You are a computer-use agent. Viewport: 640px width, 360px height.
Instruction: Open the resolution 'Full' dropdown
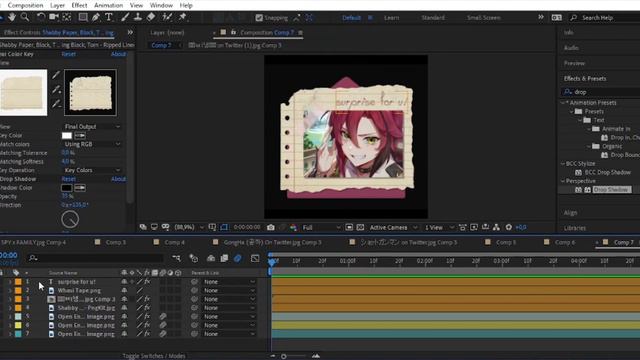point(321,227)
